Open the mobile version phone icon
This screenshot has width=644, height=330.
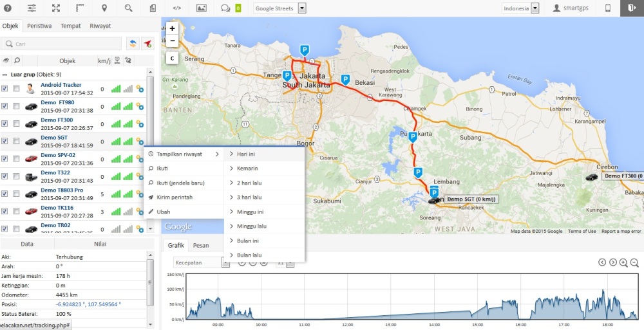click(609, 8)
